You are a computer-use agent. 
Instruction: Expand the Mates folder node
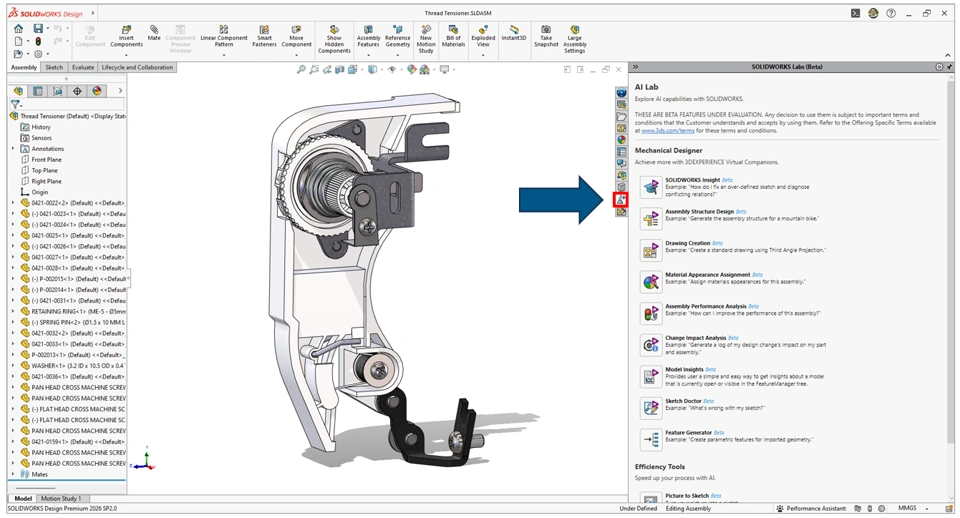(x=13, y=474)
